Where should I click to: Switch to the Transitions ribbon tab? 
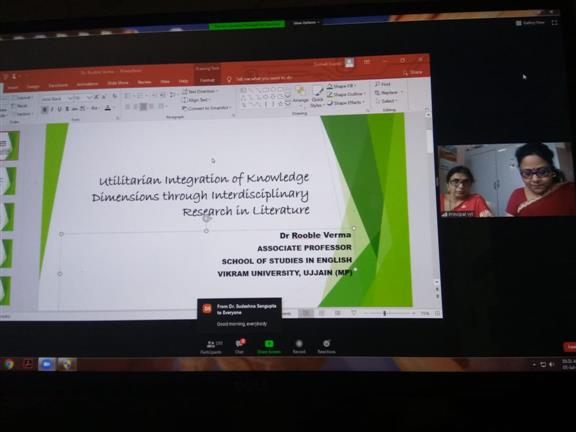(x=58, y=85)
